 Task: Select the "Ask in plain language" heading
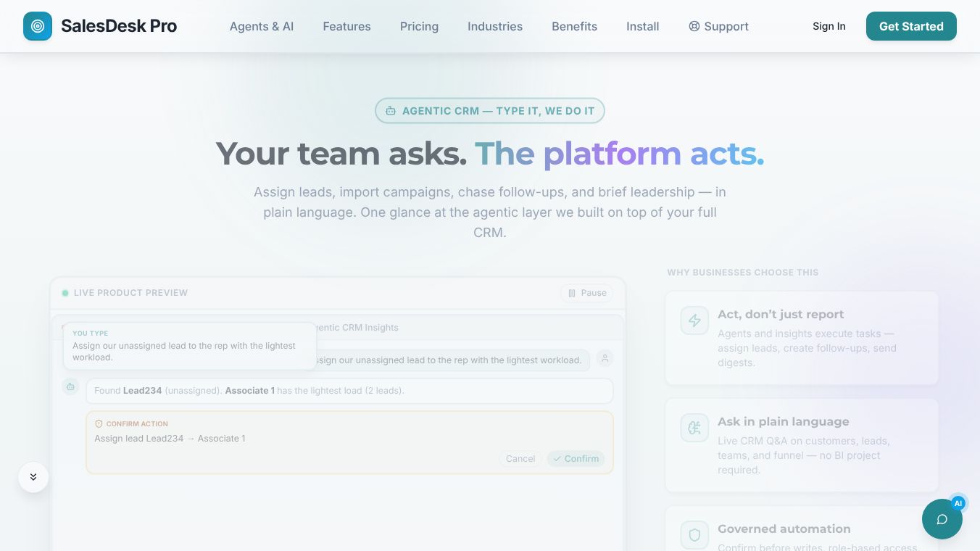[x=784, y=421]
